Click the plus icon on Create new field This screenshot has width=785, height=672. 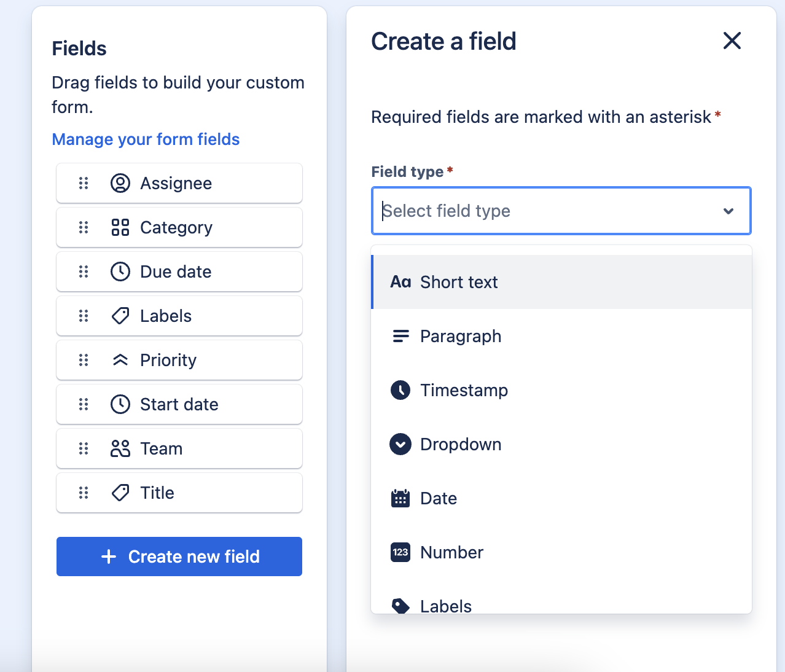(x=109, y=557)
